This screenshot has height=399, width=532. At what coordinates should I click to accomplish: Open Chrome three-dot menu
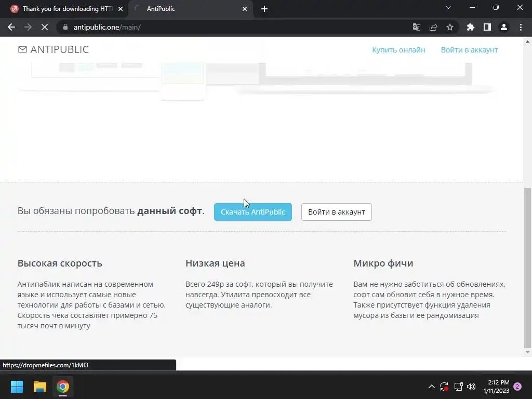pyautogui.click(x=521, y=27)
